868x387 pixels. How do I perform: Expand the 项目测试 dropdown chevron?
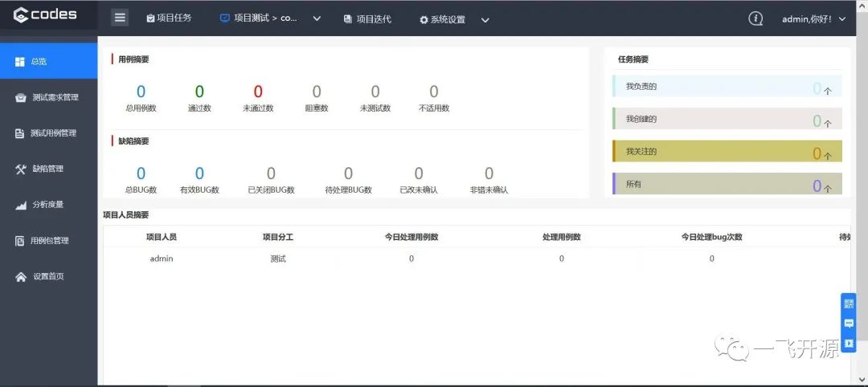pos(317,18)
